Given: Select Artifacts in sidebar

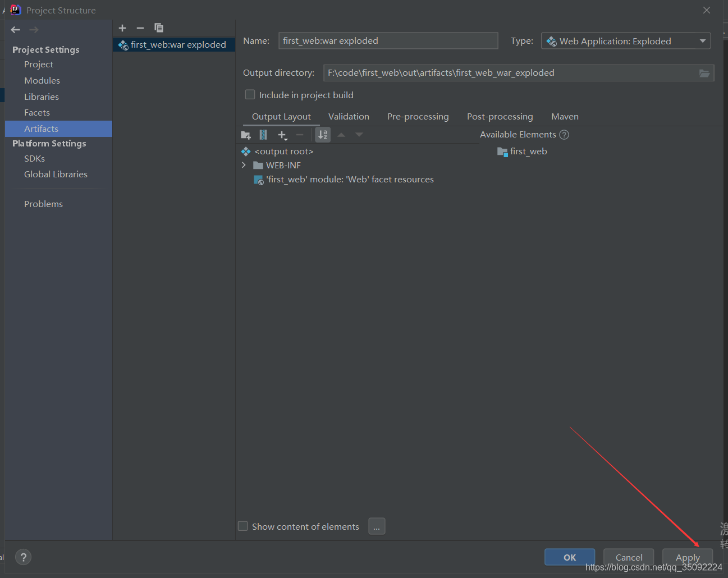Looking at the screenshot, I should click(x=58, y=129).
